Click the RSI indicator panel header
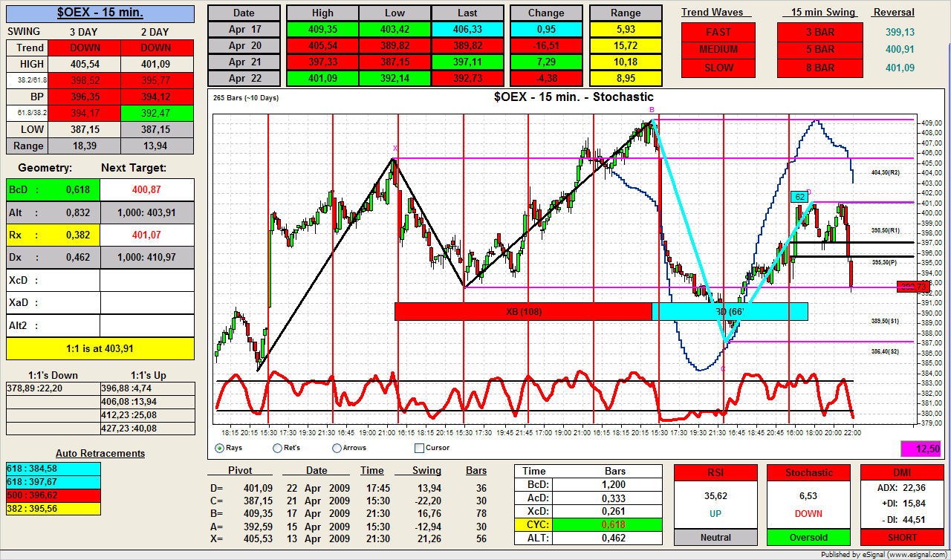This screenshot has height=560, width=951. coord(715,472)
